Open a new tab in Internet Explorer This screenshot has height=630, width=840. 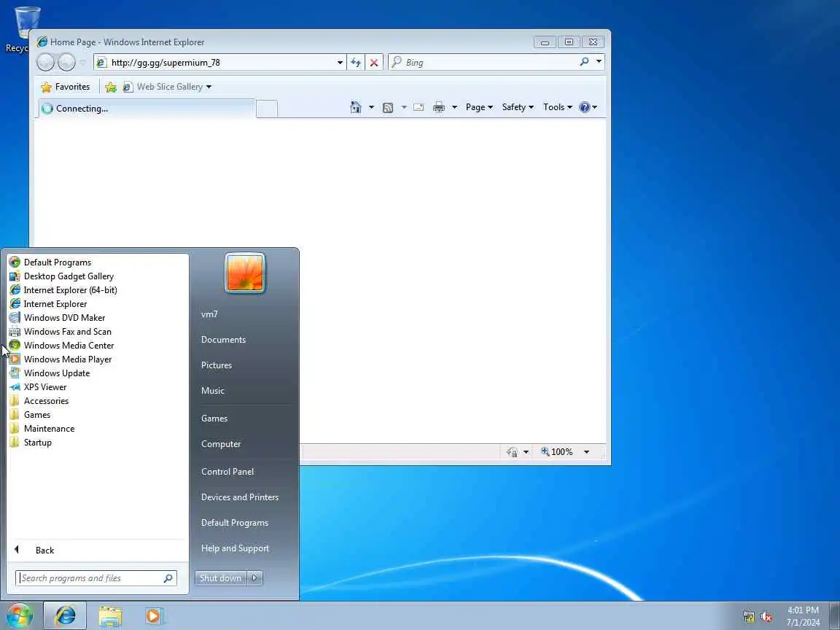click(x=267, y=109)
